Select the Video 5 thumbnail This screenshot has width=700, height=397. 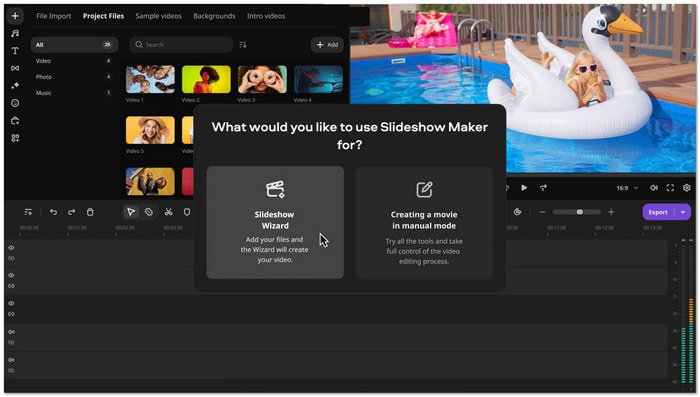(150, 130)
